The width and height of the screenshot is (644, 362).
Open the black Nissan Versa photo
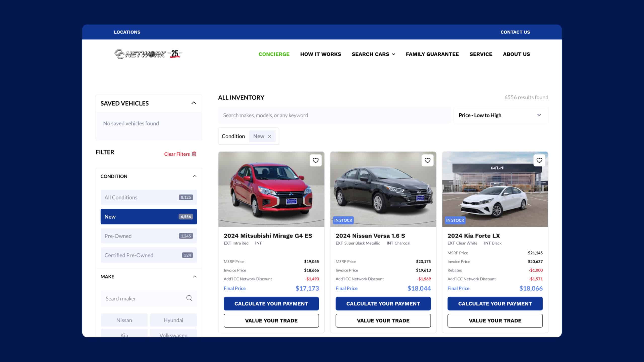[383, 189]
